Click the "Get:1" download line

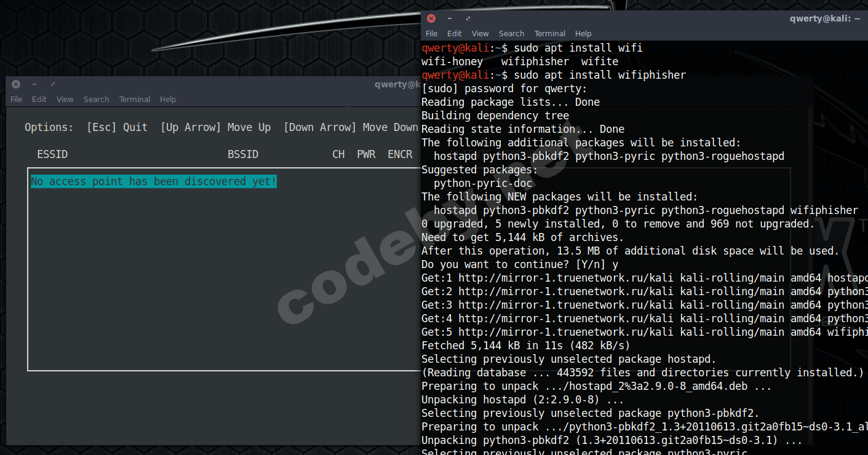point(645,278)
